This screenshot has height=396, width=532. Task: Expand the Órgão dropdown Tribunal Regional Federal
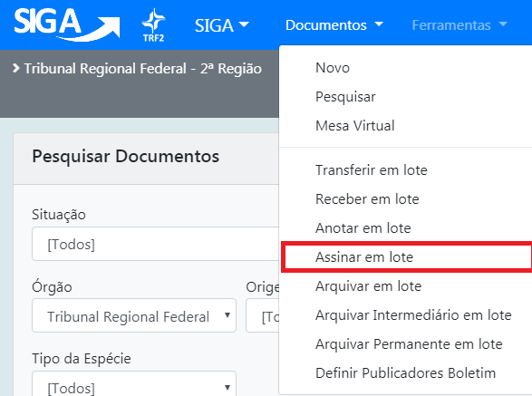[134, 315]
